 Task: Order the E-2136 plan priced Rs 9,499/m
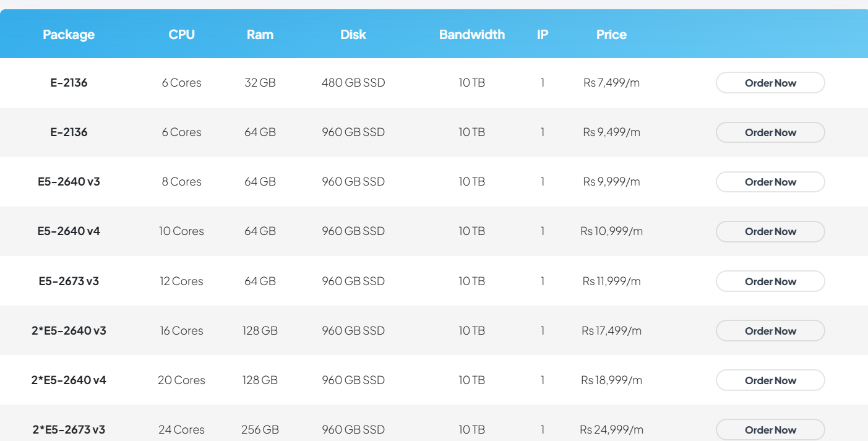pos(770,132)
